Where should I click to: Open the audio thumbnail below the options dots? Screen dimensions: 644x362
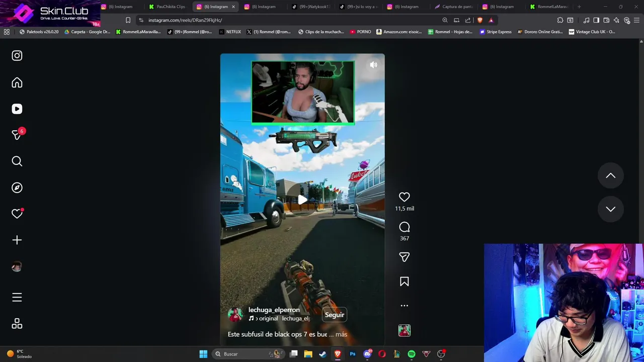click(x=405, y=330)
